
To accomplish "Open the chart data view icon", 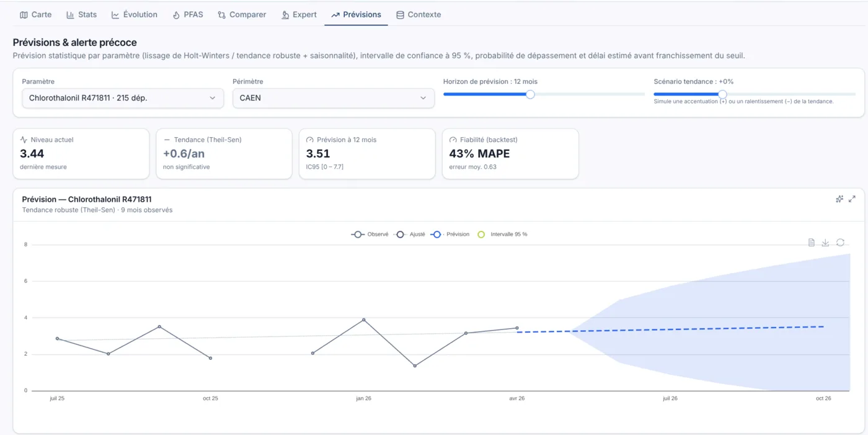I will tap(812, 243).
